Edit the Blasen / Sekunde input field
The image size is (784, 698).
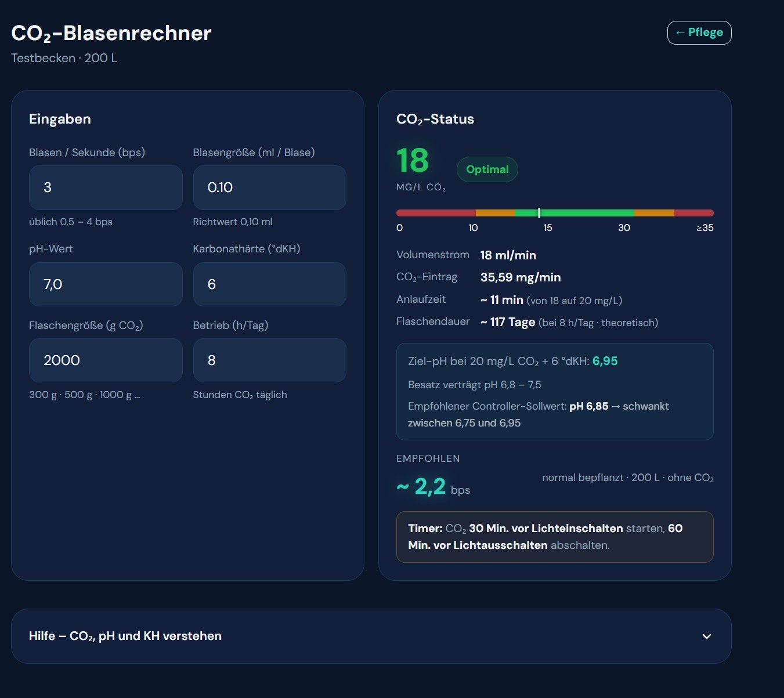pos(106,187)
